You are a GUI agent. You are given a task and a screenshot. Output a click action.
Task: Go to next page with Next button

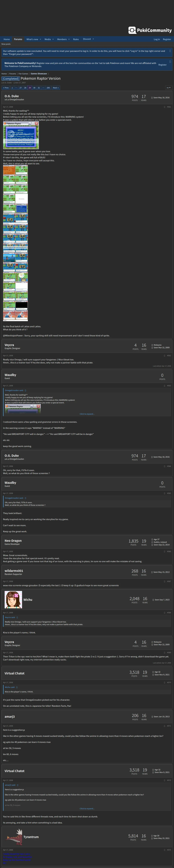click(x=56, y=88)
